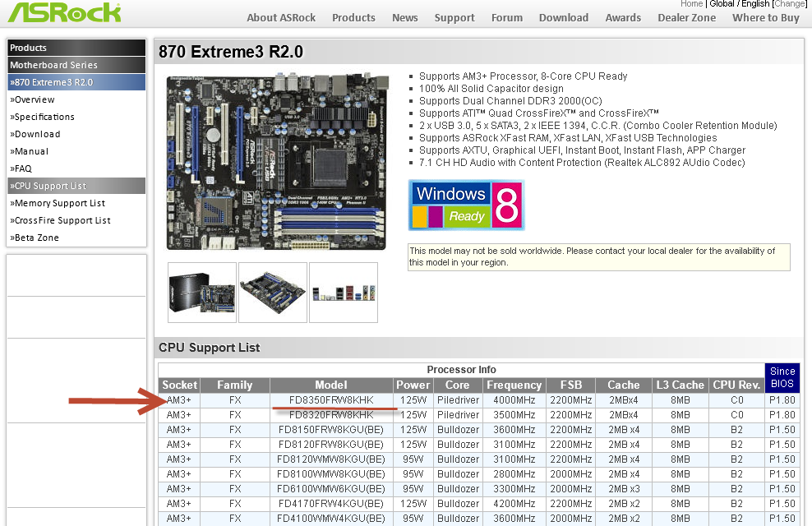Go to the News page
This screenshot has height=526, width=812.
pos(405,17)
